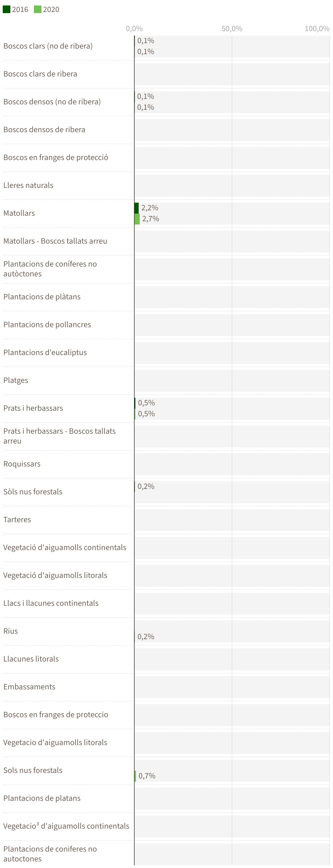Select the 2016 legend label
The width and height of the screenshot is (333, 868).
20,10
